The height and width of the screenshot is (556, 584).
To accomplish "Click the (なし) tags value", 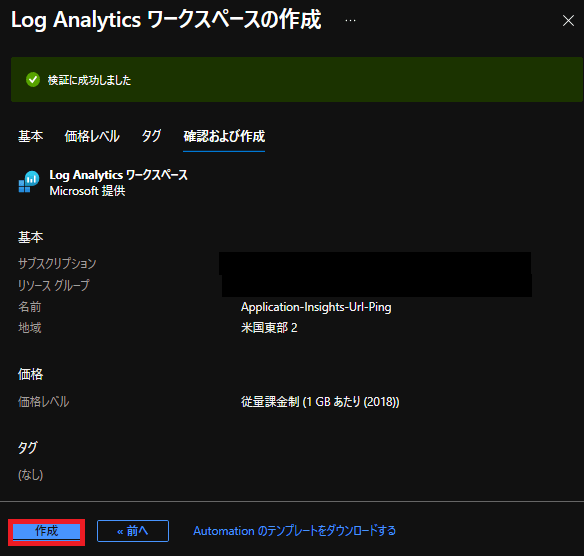I will (31, 475).
